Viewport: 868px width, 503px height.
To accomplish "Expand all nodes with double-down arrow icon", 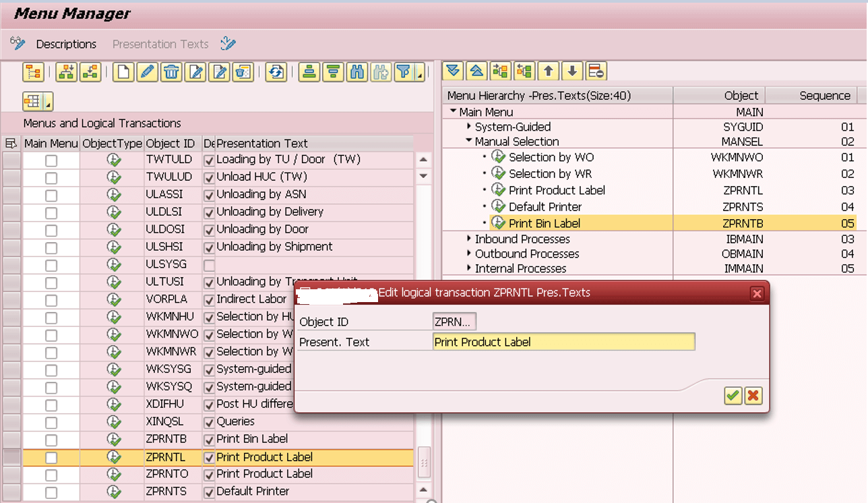I will (x=453, y=70).
